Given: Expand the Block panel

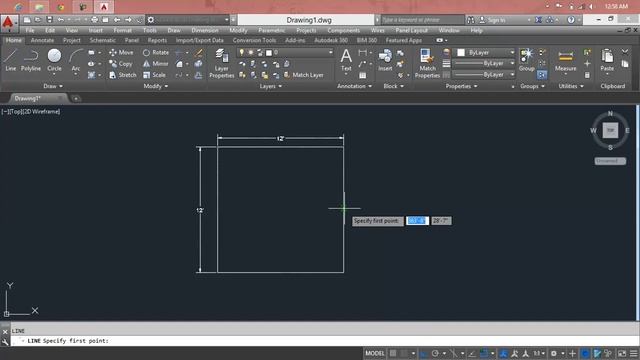Looking at the screenshot, I should coord(393,86).
